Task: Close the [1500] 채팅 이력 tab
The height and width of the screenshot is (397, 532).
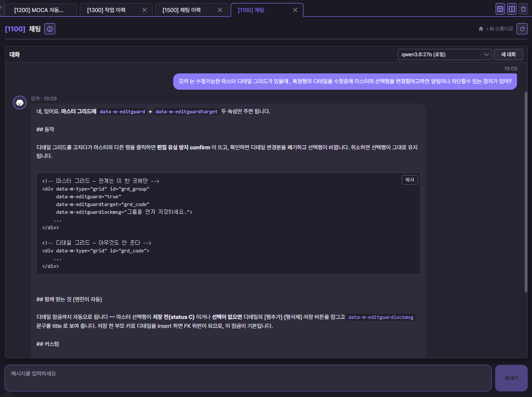Action: pyautogui.click(x=220, y=10)
